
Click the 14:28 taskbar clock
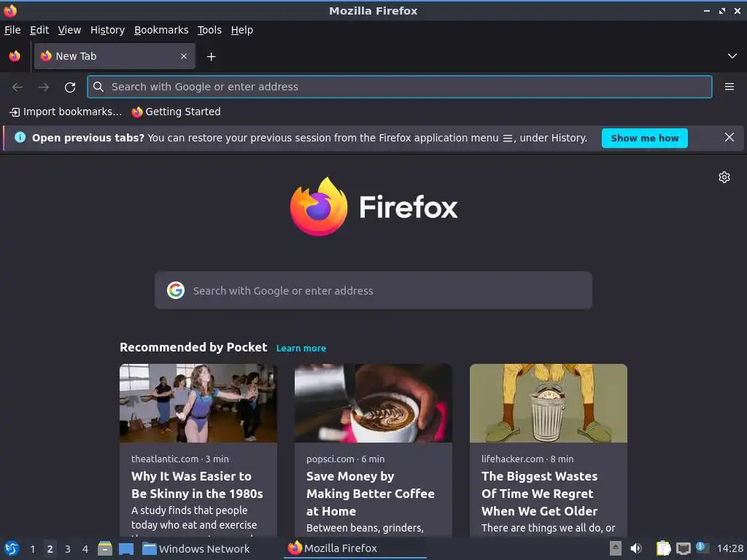729,548
